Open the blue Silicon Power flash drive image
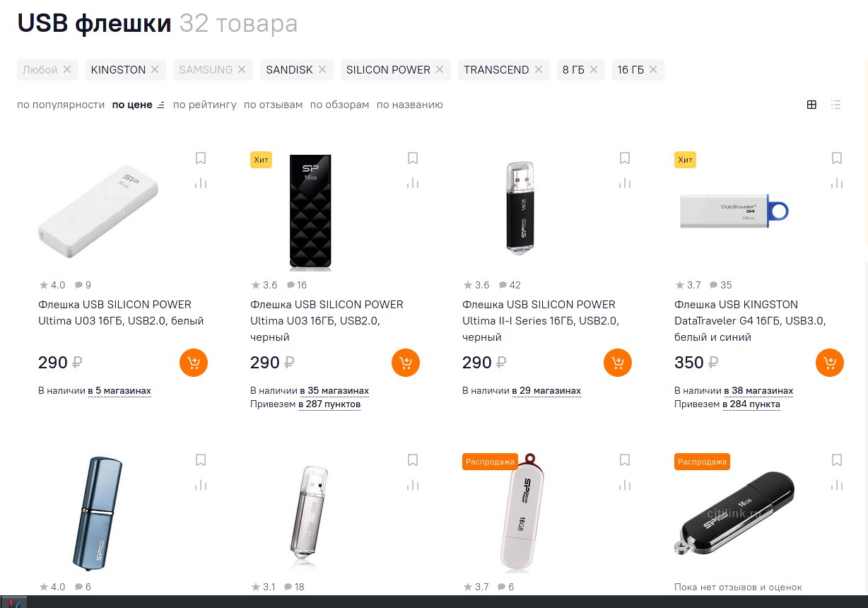The height and width of the screenshot is (608, 868). pos(98,513)
